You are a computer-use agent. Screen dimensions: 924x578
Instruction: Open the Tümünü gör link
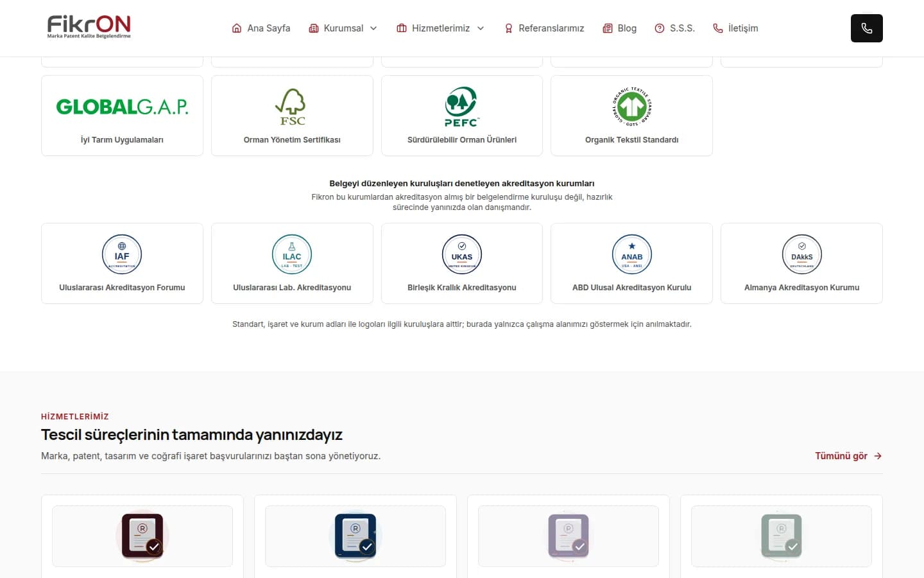pos(848,456)
